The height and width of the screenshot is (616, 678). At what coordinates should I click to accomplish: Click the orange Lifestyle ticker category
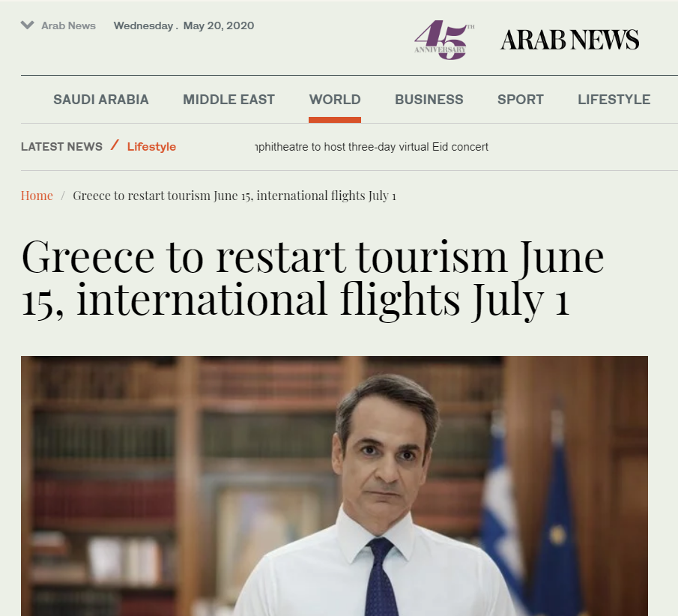(x=151, y=147)
